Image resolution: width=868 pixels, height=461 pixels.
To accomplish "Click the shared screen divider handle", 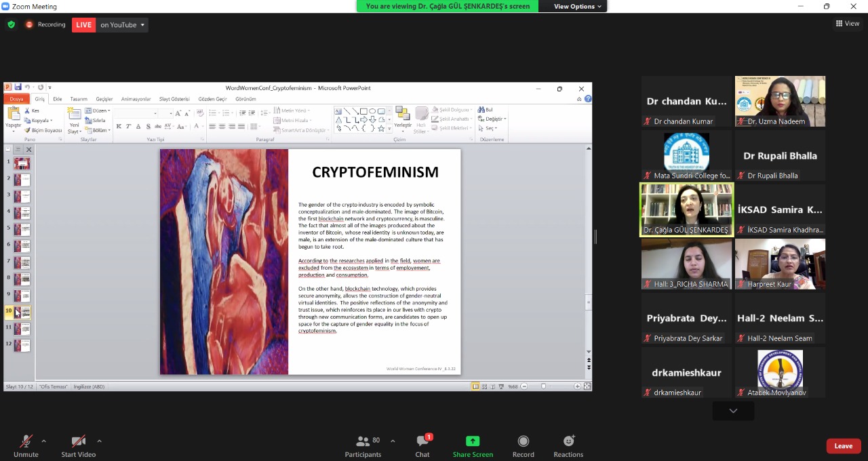I will (x=595, y=236).
